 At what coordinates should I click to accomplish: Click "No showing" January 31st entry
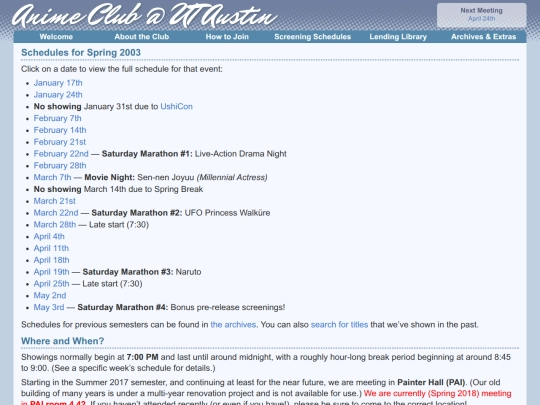pyautogui.click(x=58, y=106)
